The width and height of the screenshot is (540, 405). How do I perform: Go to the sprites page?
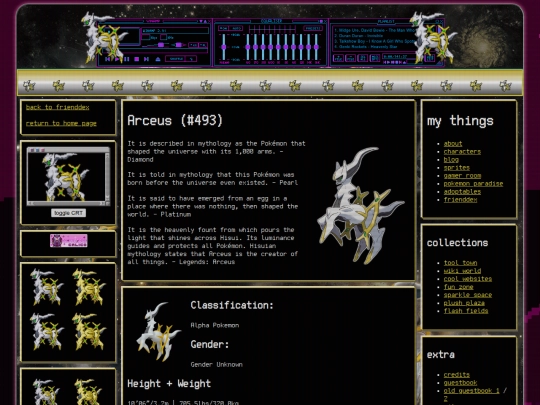click(457, 168)
